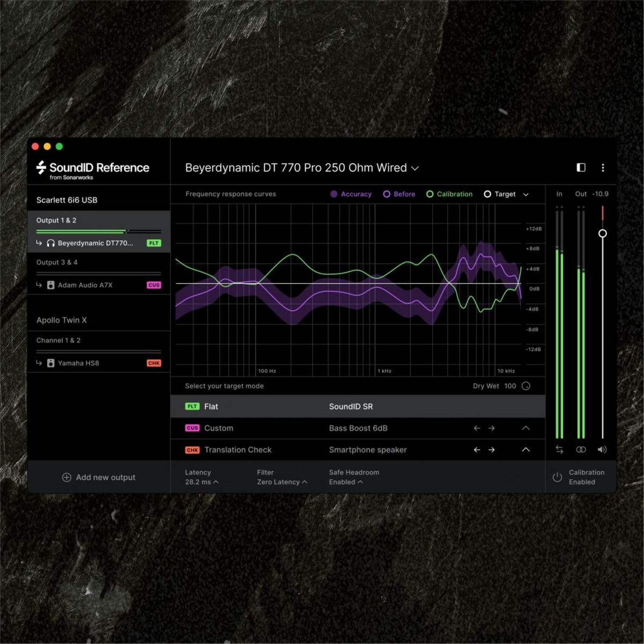The width and height of the screenshot is (644, 644).
Task: Select Channel 1 & 2 of Apollo
Action: (x=58, y=340)
